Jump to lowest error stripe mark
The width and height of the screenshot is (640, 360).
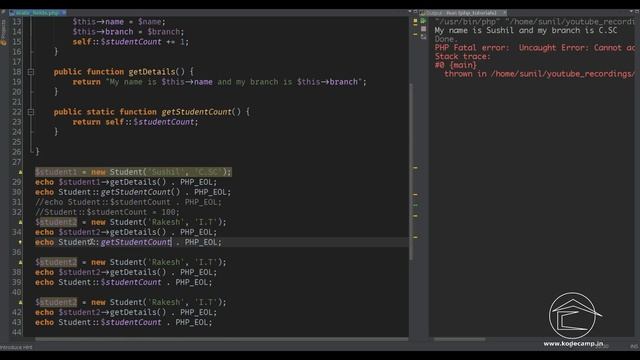pos(416,237)
